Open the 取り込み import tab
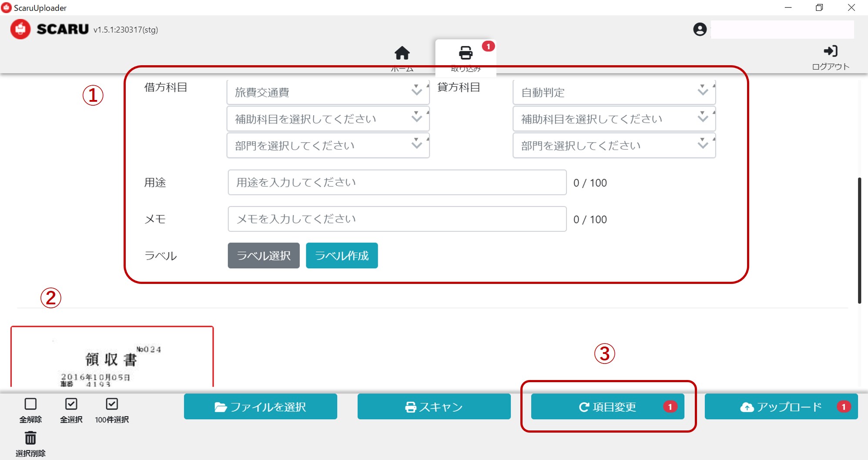868x460 pixels. 466,58
